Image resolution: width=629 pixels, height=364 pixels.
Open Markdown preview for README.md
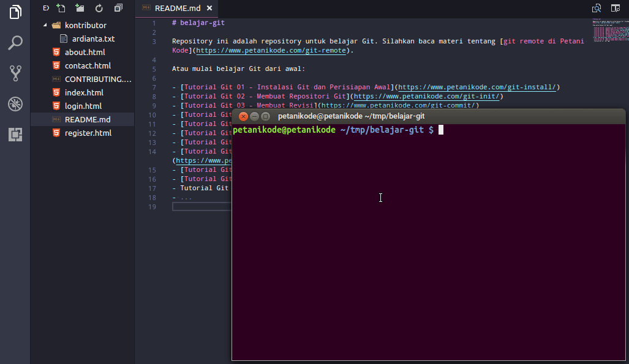click(596, 8)
